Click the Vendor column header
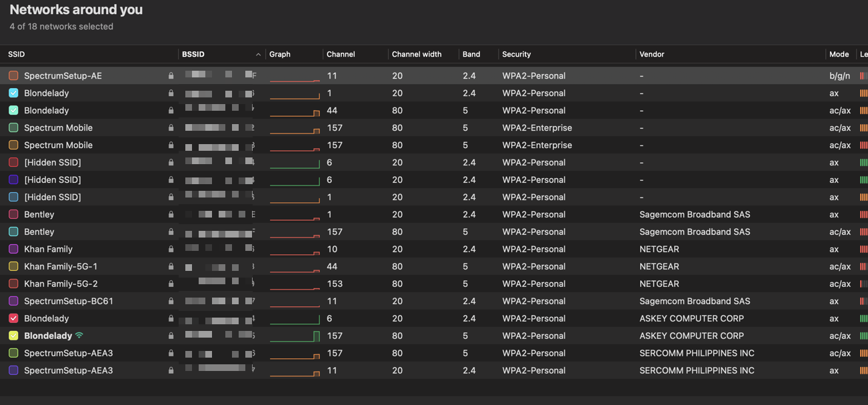868x405 pixels. (x=652, y=54)
